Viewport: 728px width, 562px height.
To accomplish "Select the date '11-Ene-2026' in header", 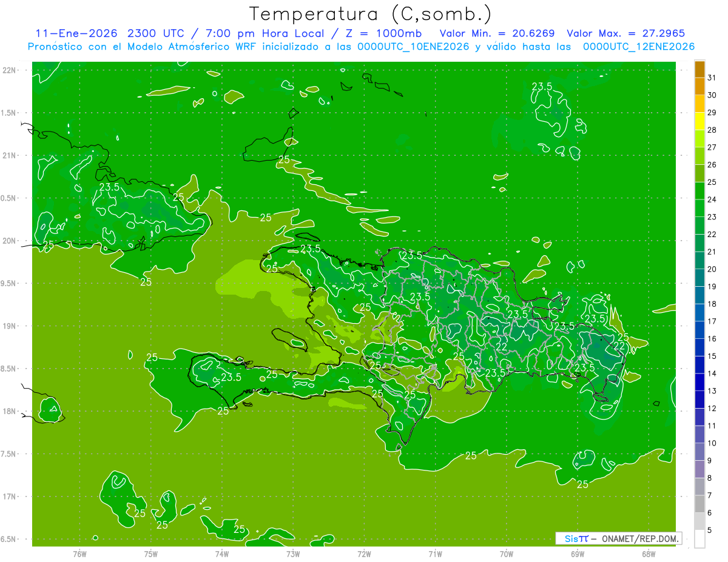I will click(x=75, y=33).
